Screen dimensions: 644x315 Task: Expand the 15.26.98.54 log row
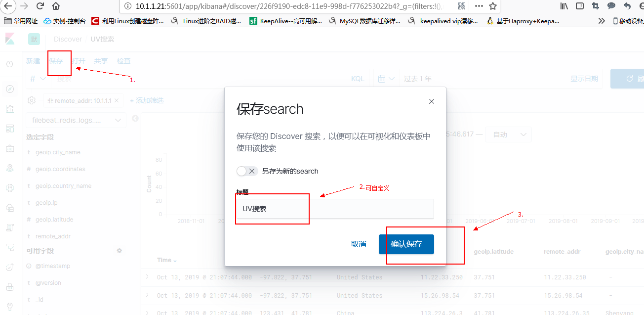click(147, 295)
